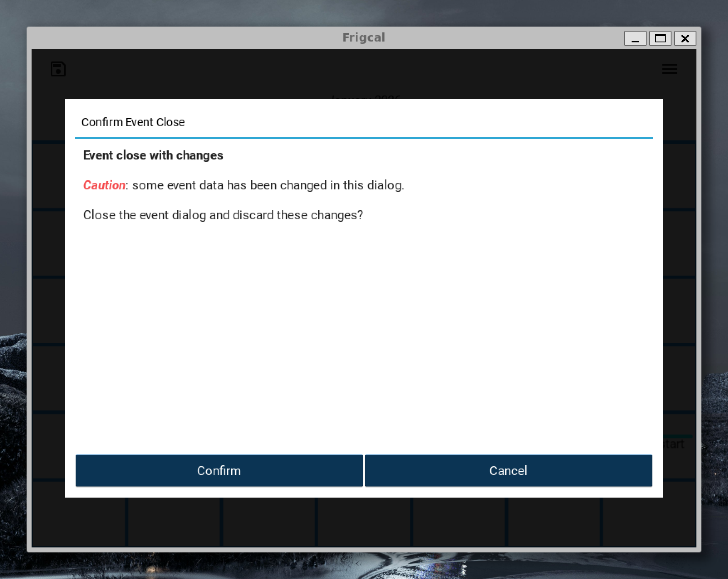The image size is (728, 579).
Task: Maximize the Frigcal window
Action: [660, 38]
